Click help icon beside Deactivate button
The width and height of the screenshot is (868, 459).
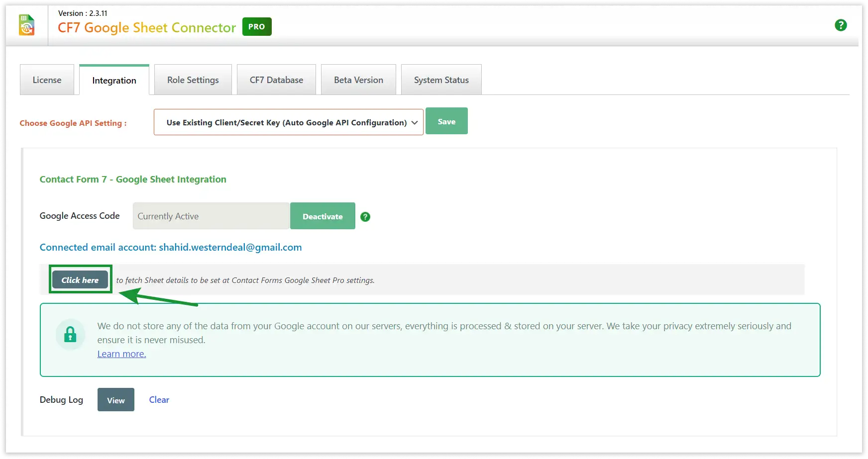[365, 217]
